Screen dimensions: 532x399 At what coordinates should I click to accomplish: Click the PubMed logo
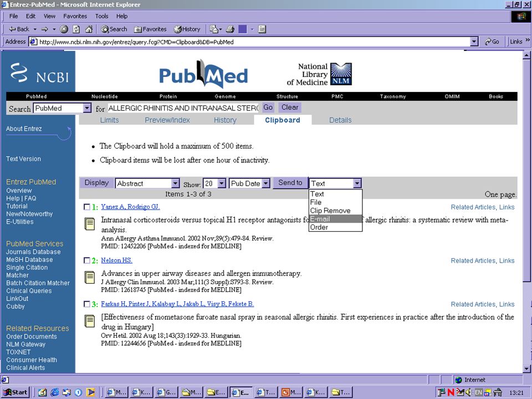203,74
